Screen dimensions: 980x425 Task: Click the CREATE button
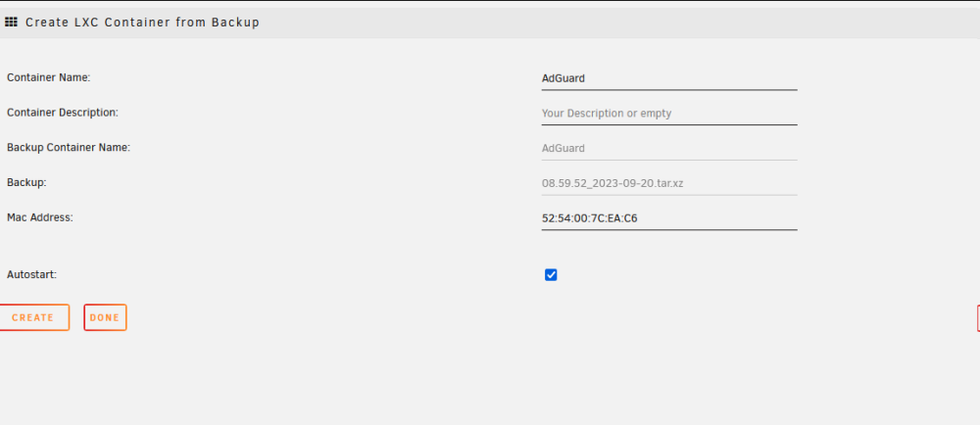coord(33,317)
